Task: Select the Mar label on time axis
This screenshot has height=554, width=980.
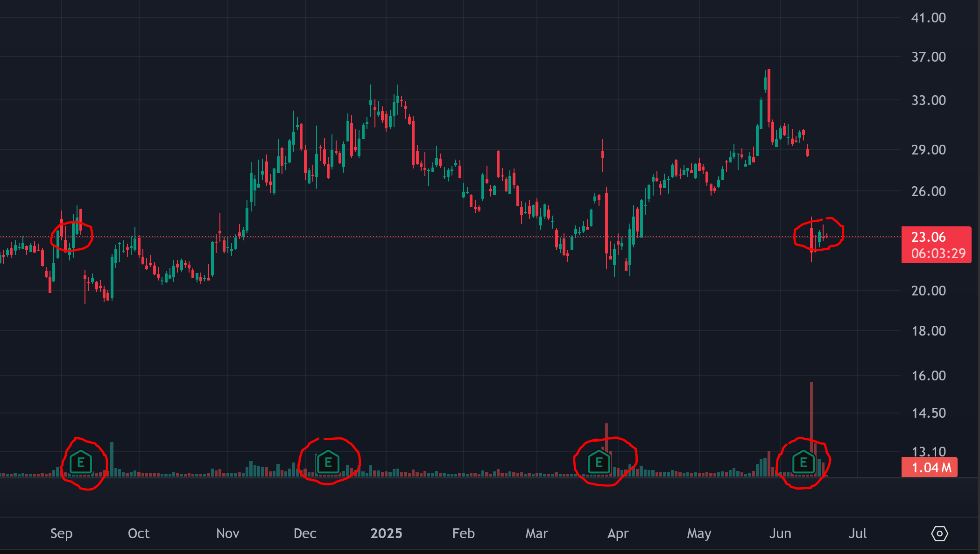Action: click(x=536, y=533)
